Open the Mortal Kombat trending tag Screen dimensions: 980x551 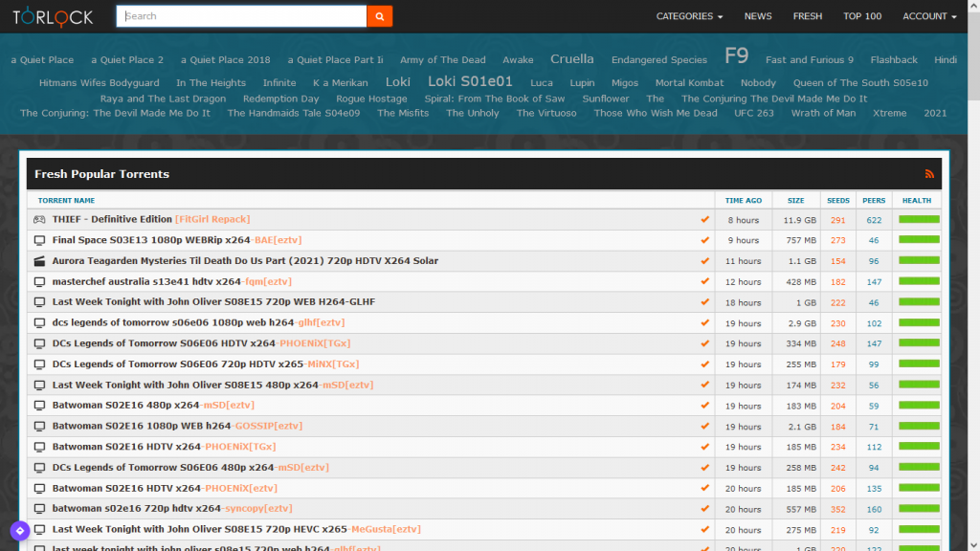point(689,83)
